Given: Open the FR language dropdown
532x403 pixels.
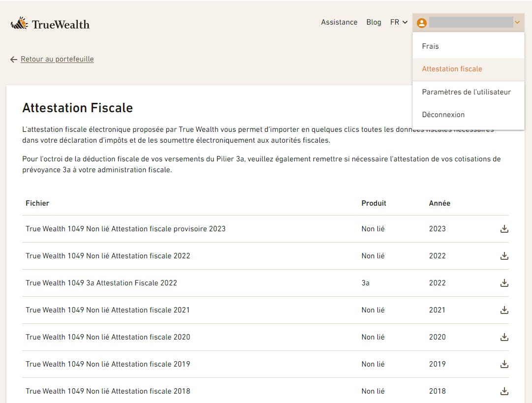Looking at the screenshot, I should click(399, 23).
